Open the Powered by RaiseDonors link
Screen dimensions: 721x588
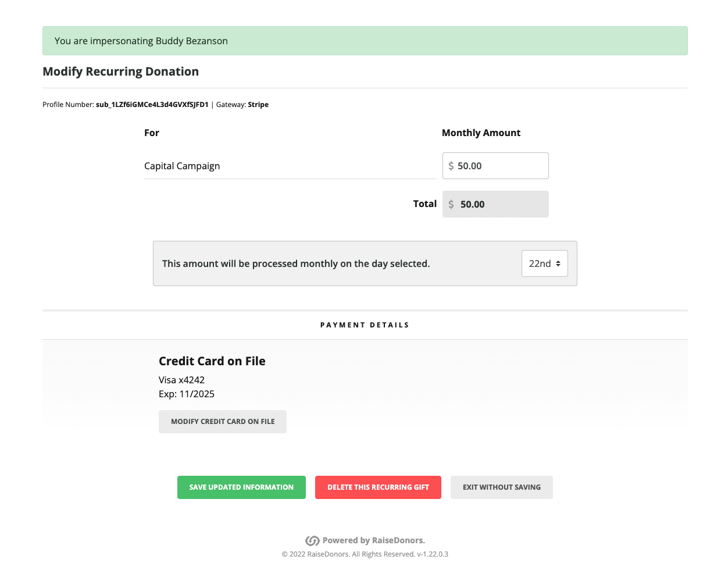click(x=373, y=541)
